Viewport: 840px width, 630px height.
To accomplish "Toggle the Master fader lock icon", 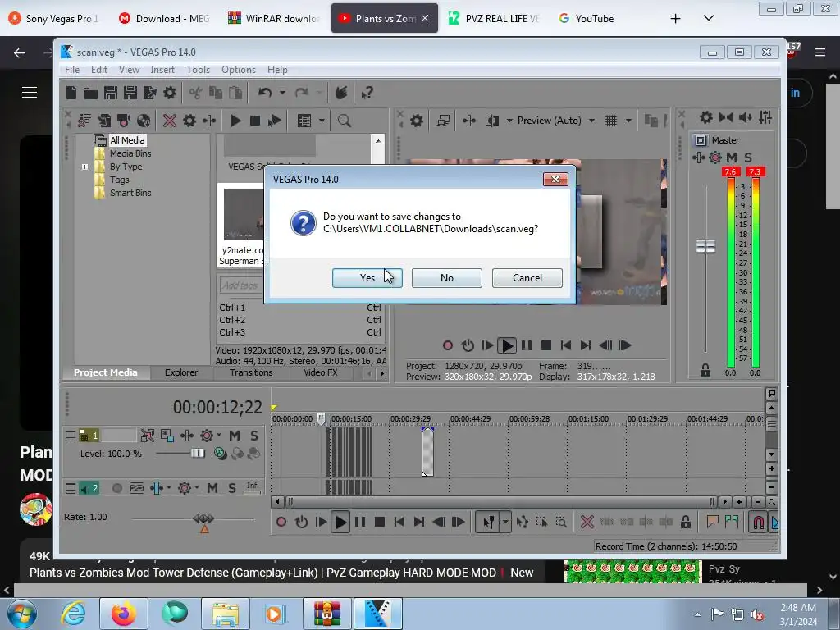I will pos(705,370).
